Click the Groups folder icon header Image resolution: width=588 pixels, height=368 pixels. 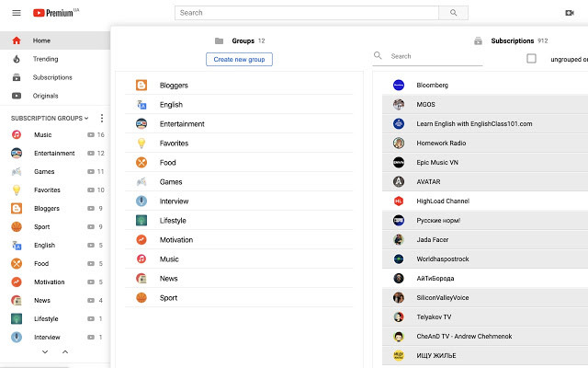point(219,40)
